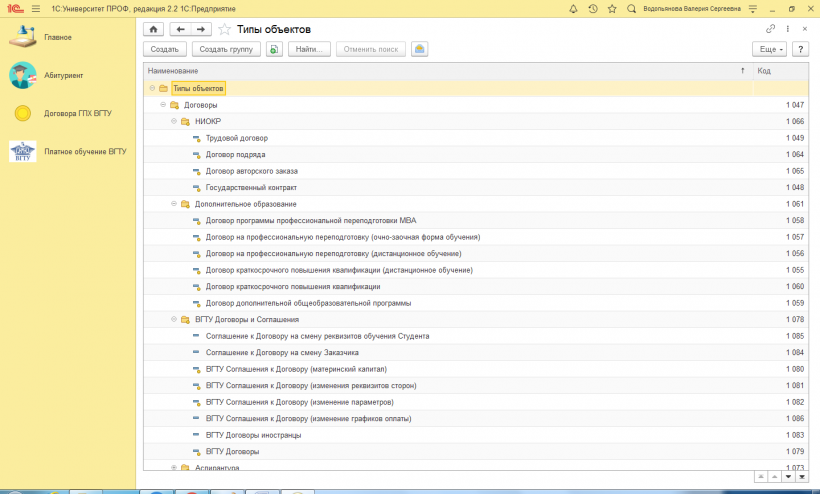
Task: Select ВГТУ Соглашения (изменение параметров) row
Action: coord(476,402)
